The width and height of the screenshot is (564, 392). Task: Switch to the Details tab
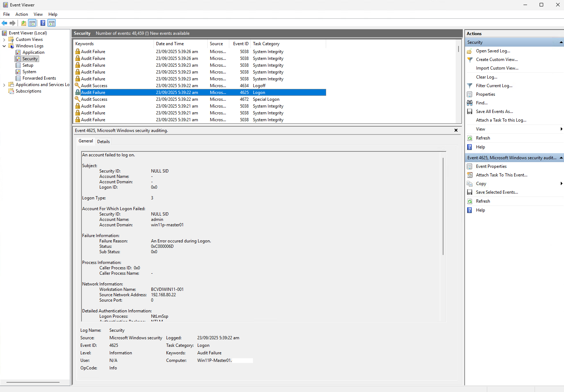click(103, 142)
